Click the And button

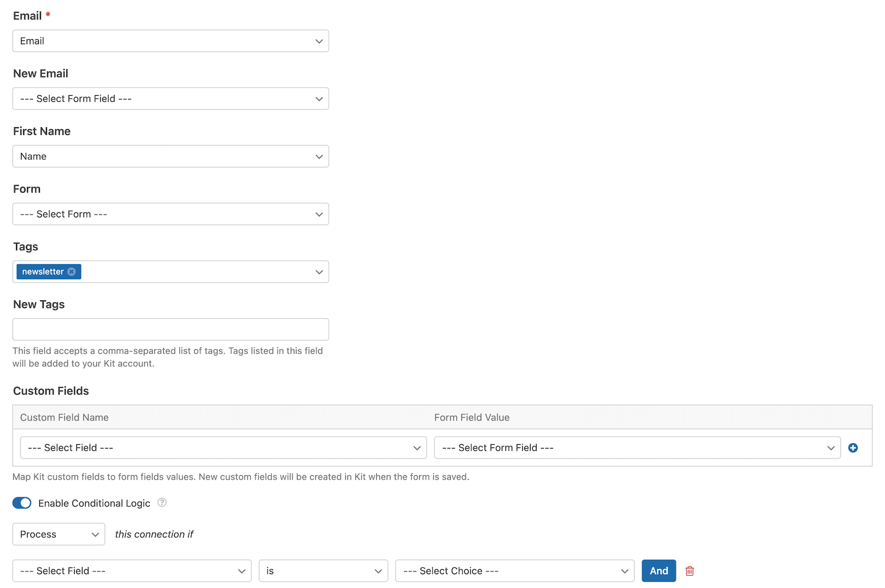click(659, 571)
